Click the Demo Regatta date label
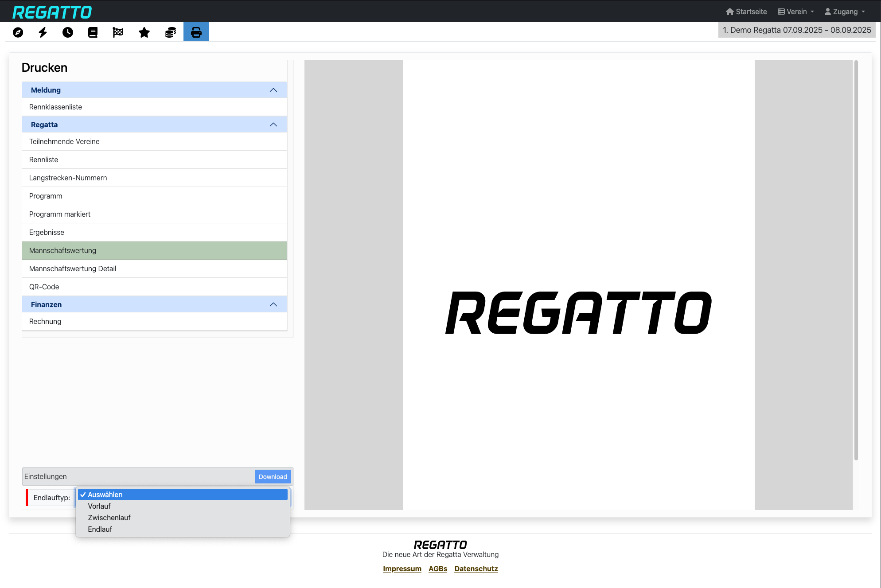 click(x=797, y=30)
